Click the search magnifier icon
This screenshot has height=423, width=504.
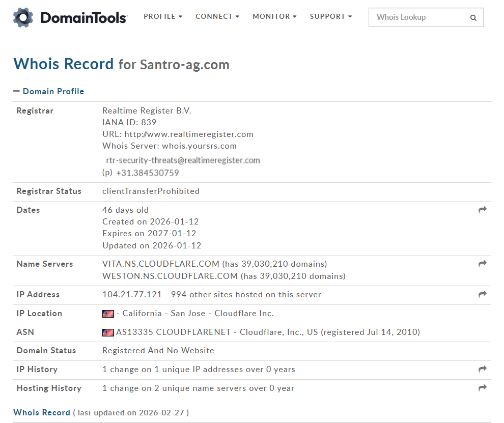[473, 18]
